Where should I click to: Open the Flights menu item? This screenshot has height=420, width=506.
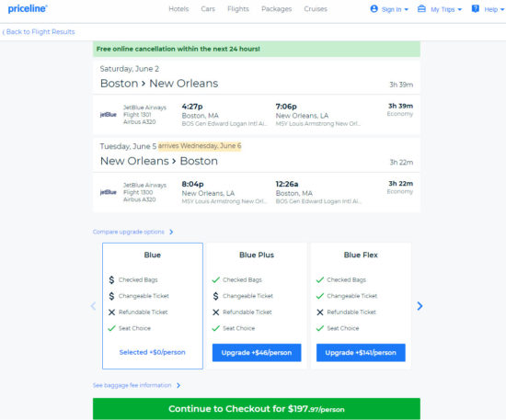pyautogui.click(x=238, y=9)
